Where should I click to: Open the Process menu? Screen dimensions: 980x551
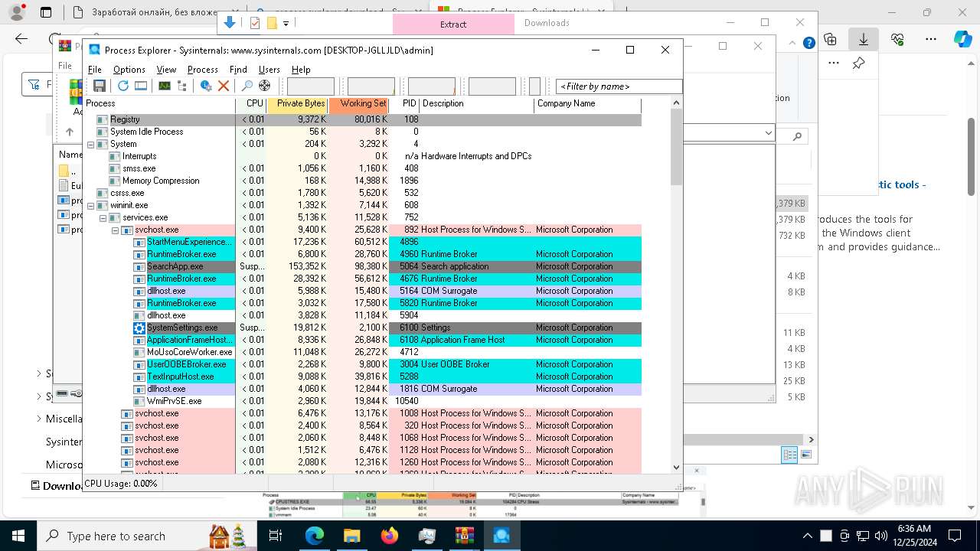click(203, 70)
